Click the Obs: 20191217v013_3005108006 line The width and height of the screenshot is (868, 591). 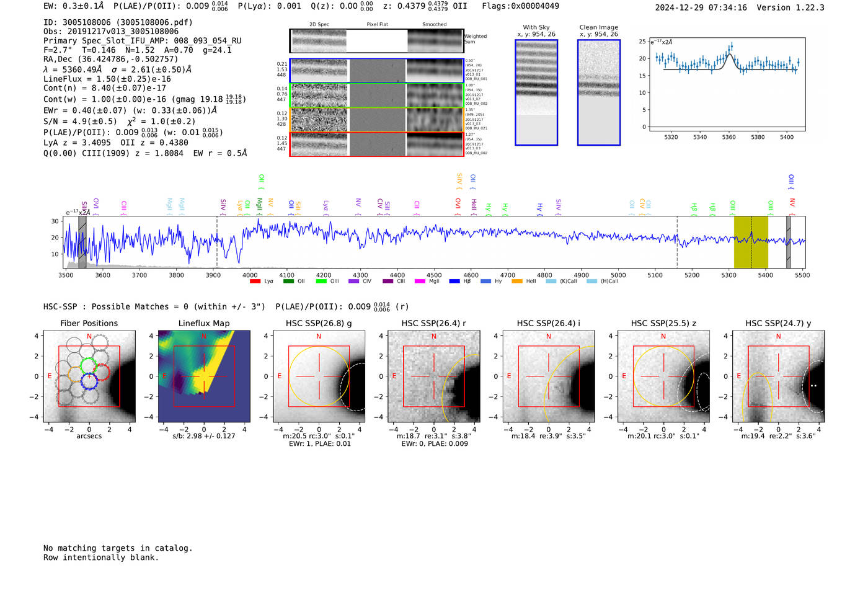[x=111, y=32]
